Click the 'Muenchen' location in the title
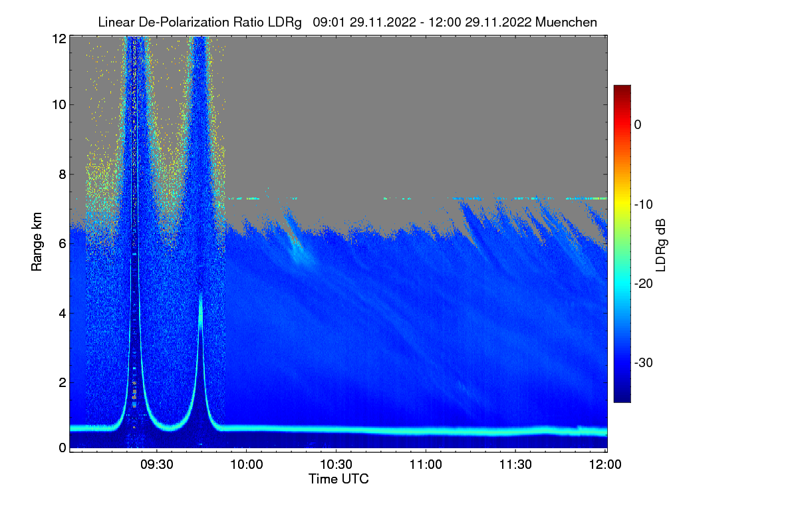The width and height of the screenshot is (798, 532). click(566, 23)
